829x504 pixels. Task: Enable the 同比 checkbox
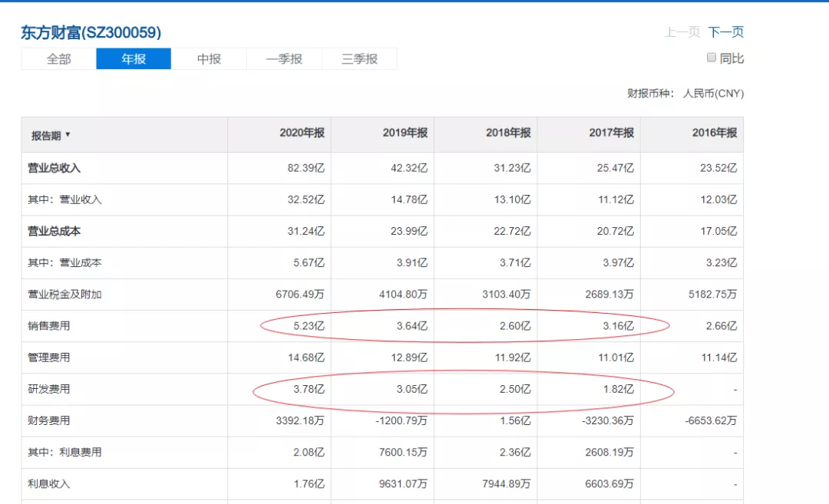(x=712, y=58)
